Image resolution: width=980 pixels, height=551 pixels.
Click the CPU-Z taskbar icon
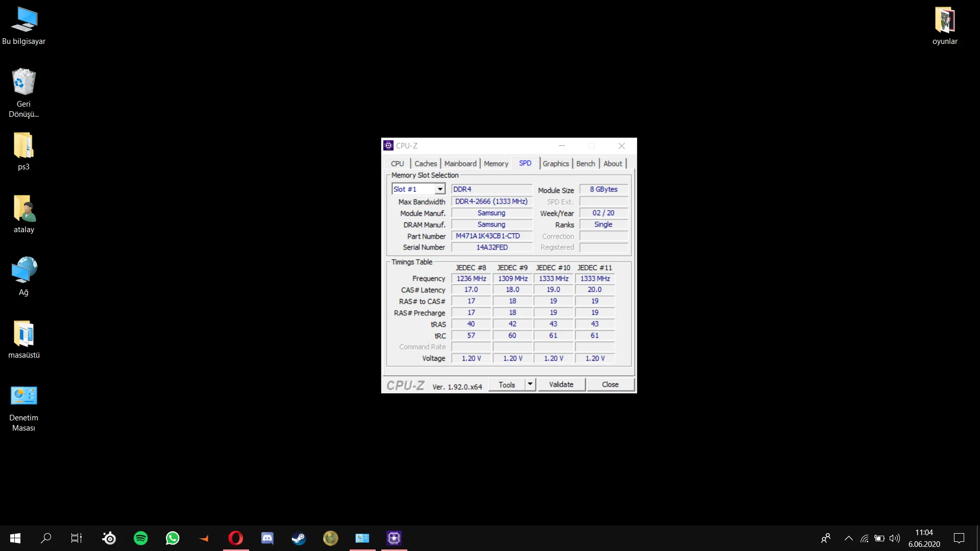pyautogui.click(x=394, y=538)
